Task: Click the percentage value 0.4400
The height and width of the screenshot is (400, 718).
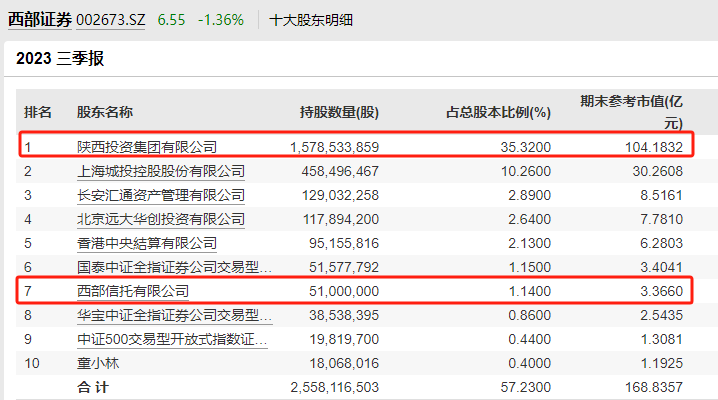Action: pyautogui.click(x=529, y=339)
